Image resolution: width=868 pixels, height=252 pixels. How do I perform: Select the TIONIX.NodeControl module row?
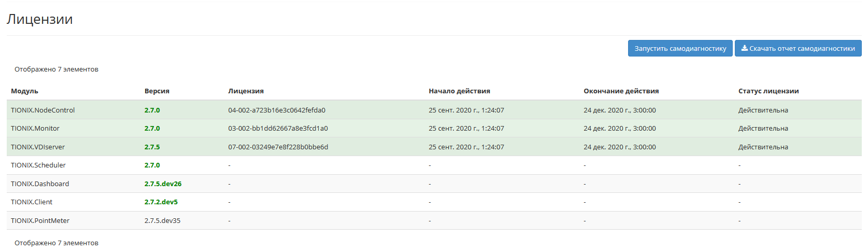coord(42,110)
